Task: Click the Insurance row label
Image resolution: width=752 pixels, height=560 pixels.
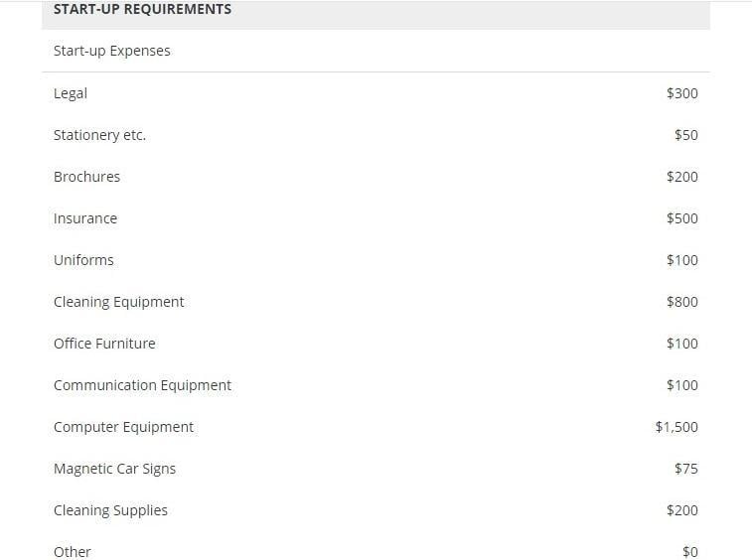Action: [x=85, y=218]
